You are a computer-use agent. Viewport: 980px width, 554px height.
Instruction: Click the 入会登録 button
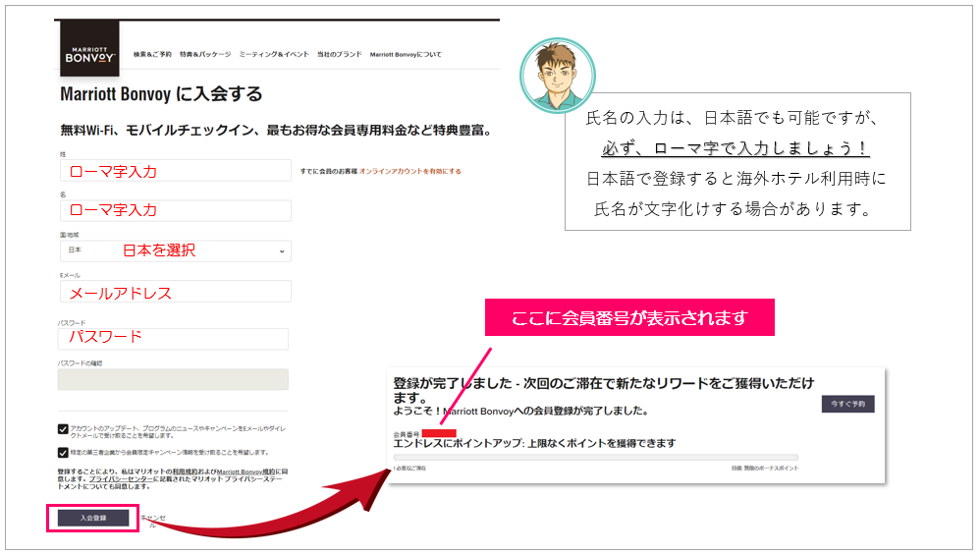[93, 518]
